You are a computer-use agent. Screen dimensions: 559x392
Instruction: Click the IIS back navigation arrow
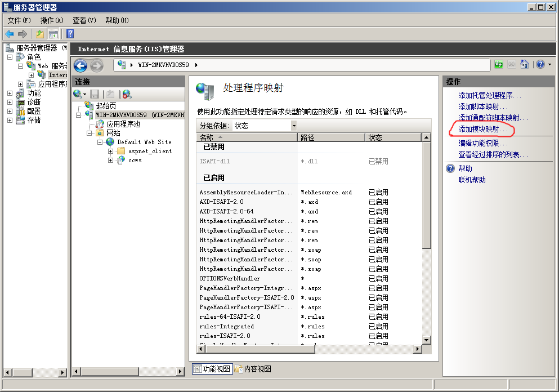point(81,65)
